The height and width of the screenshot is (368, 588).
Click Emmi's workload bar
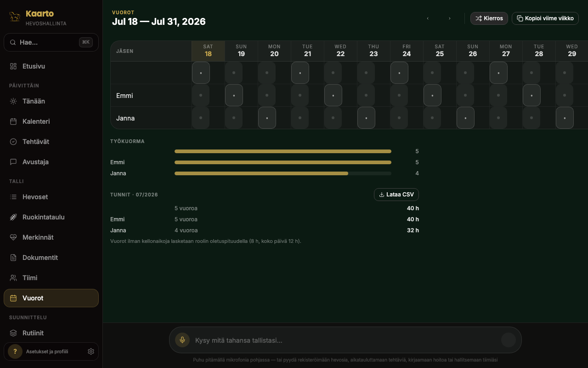click(283, 162)
